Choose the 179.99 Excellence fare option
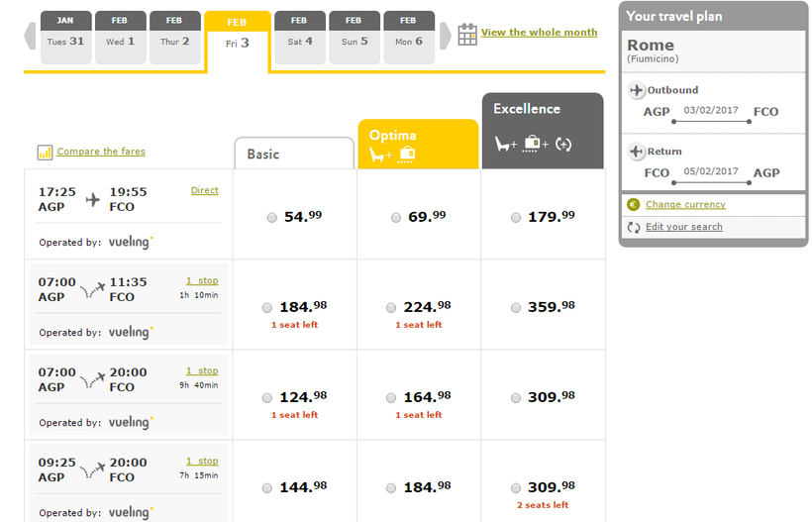This screenshot has width=812, height=522. pos(516,217)
